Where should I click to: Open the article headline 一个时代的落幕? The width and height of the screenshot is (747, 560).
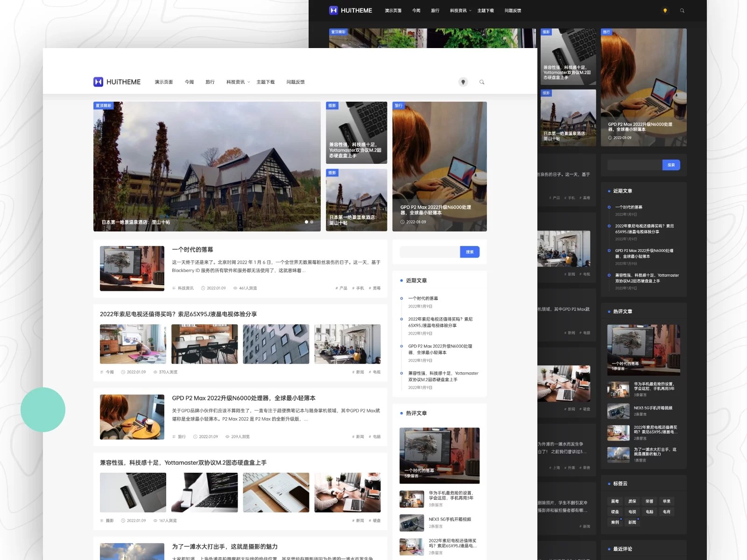[192, 249]
